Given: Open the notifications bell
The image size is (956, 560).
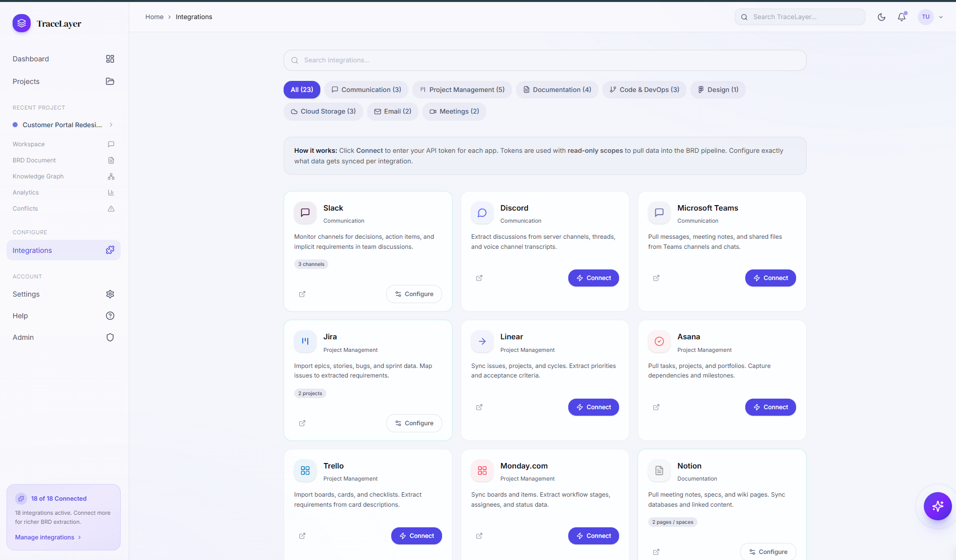Looking at the screenshot, I should pyautogui.click(x=902, y=17).
